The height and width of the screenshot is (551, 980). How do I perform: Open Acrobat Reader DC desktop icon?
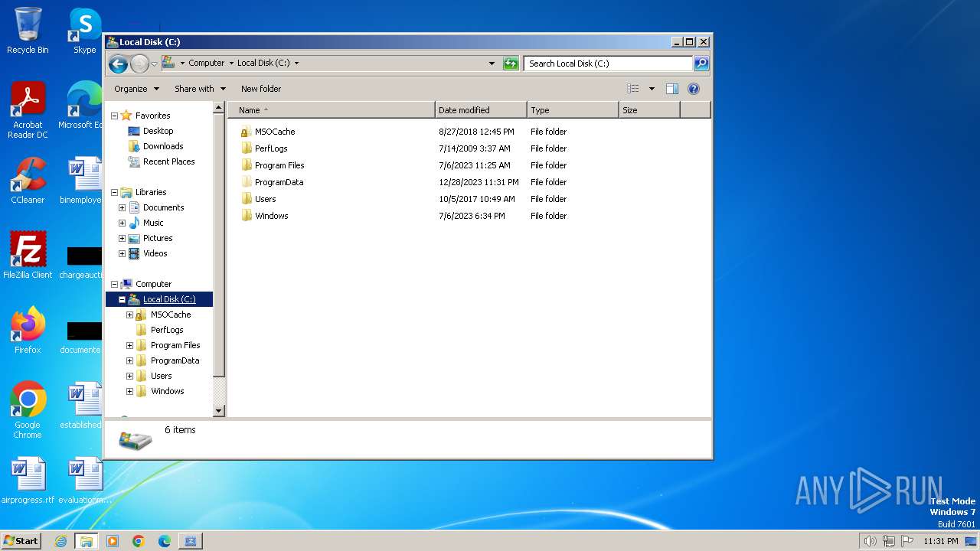(x=28, y=110)
